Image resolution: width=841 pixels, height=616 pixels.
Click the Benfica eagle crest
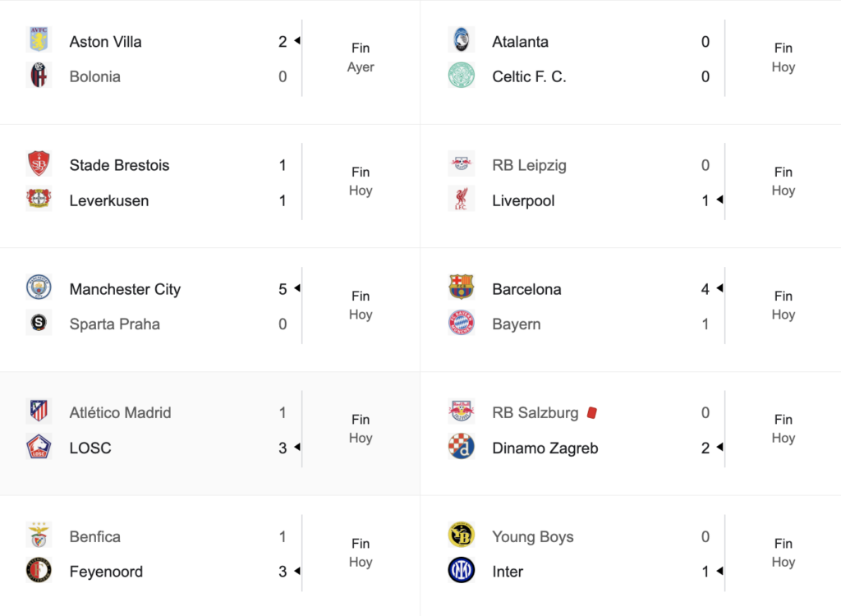coord(39,535)
